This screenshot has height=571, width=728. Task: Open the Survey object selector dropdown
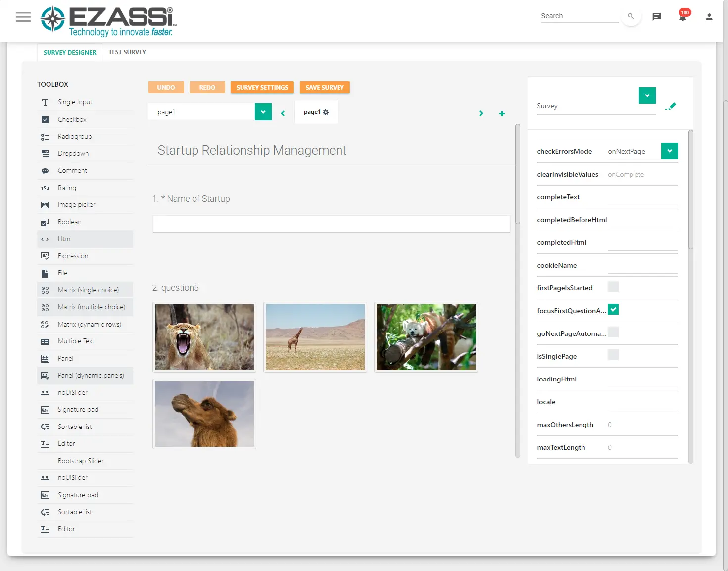pos(647,95)
